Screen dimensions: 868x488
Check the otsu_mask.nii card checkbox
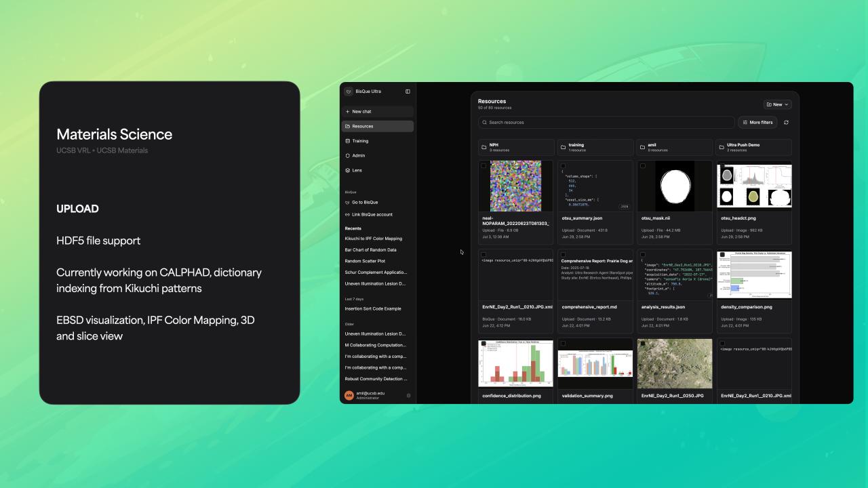[643, 166]
